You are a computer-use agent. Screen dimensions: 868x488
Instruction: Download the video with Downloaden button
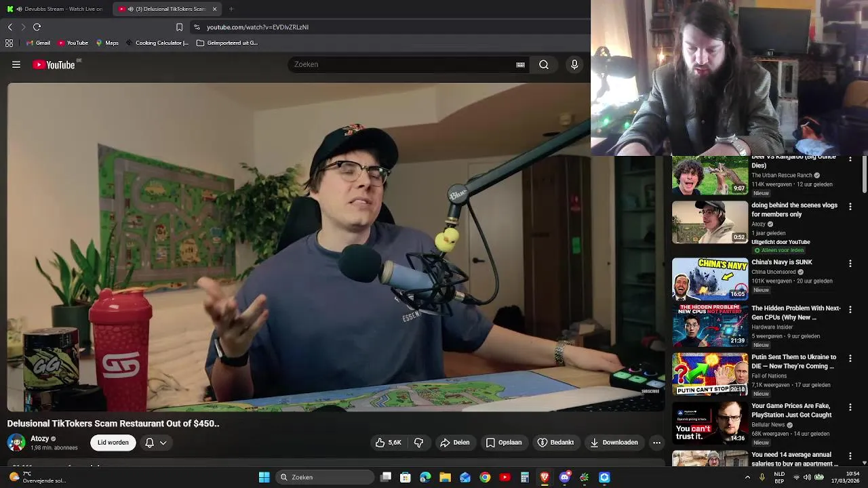(x=614, y=443)
